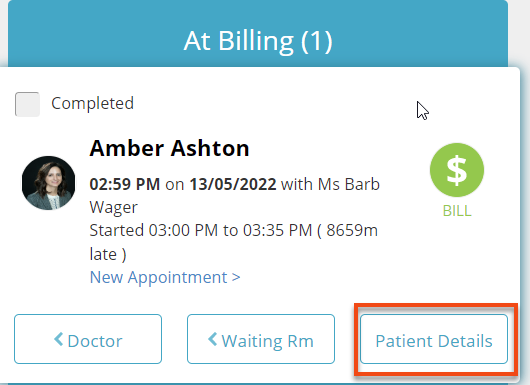Viewport: 530px width, 385px height.
Task: Click the green dollar BILL icon
Action: tap(457, 170)
